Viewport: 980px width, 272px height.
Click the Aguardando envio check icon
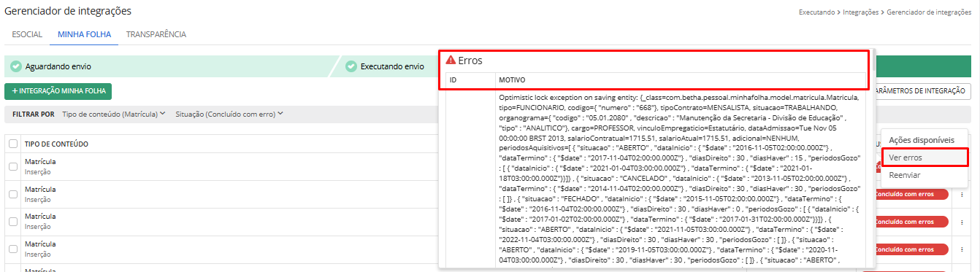coord(15,66)
